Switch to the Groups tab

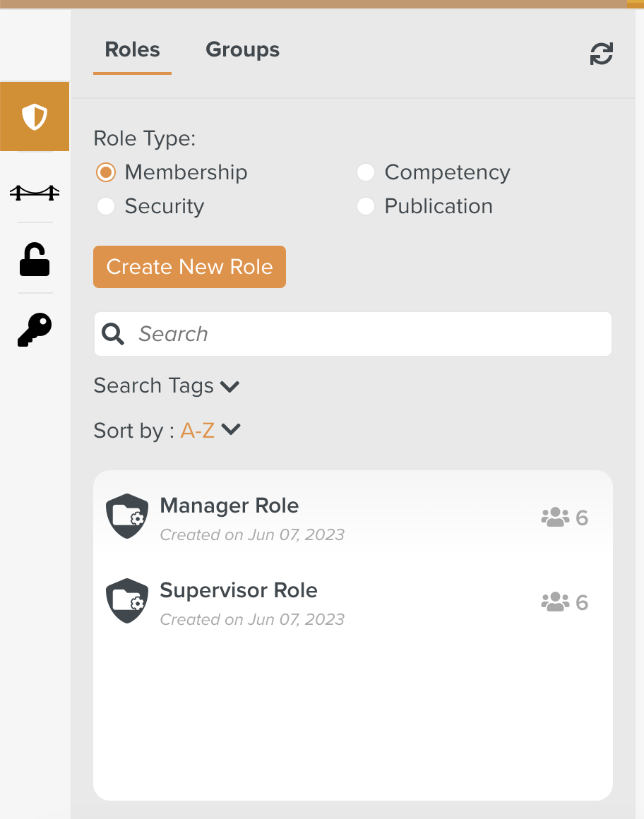tap(242, 50)
